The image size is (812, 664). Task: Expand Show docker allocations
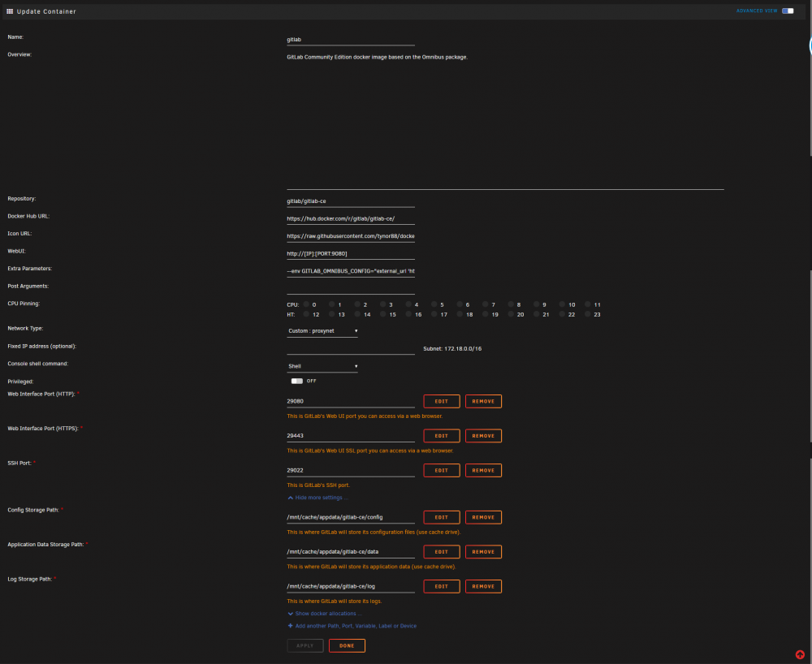tap(325, 614)
